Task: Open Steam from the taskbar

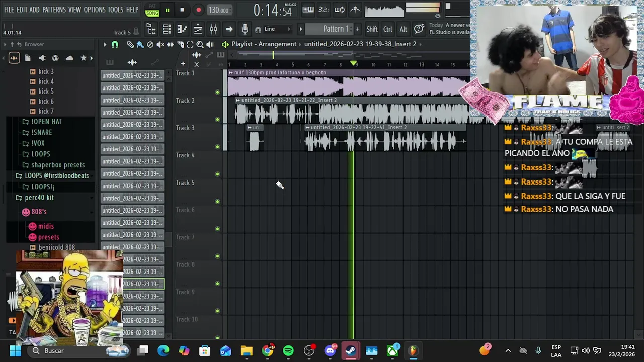Action: tap(351, 351)
